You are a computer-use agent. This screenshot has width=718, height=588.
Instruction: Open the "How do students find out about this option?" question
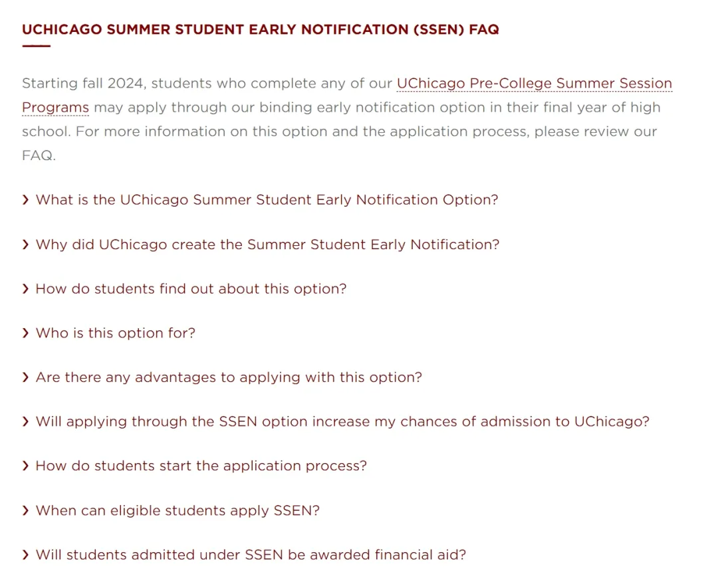(191, 289)
